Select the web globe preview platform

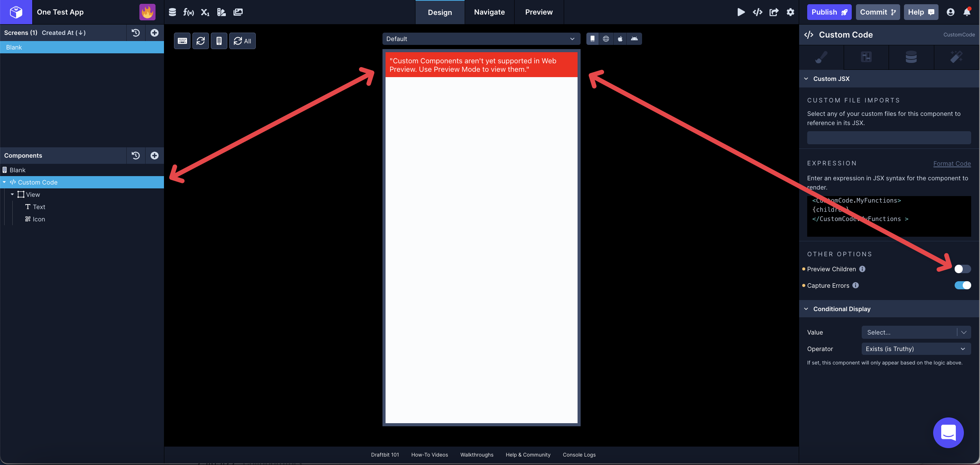pyautogui.click(x=606, y=39)
